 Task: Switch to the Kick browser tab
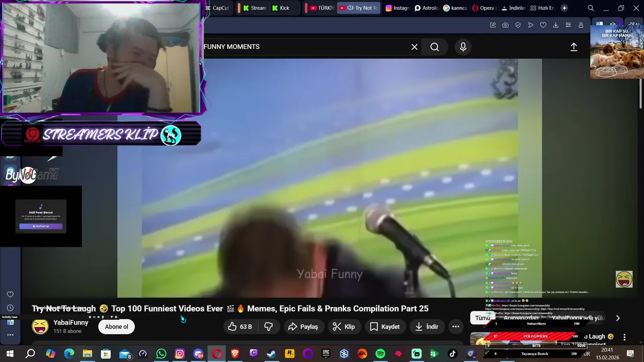coord(284,8)
